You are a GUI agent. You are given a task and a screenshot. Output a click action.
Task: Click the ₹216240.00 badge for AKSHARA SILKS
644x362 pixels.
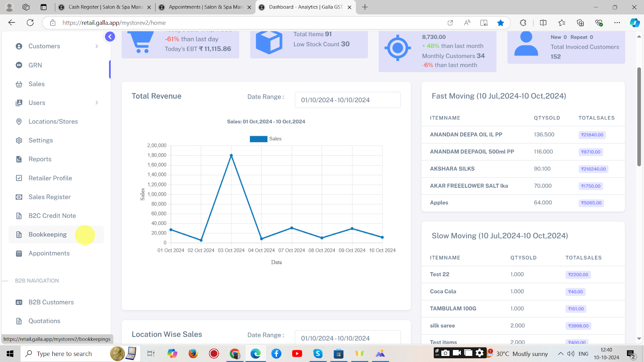(x=593, y=169)
